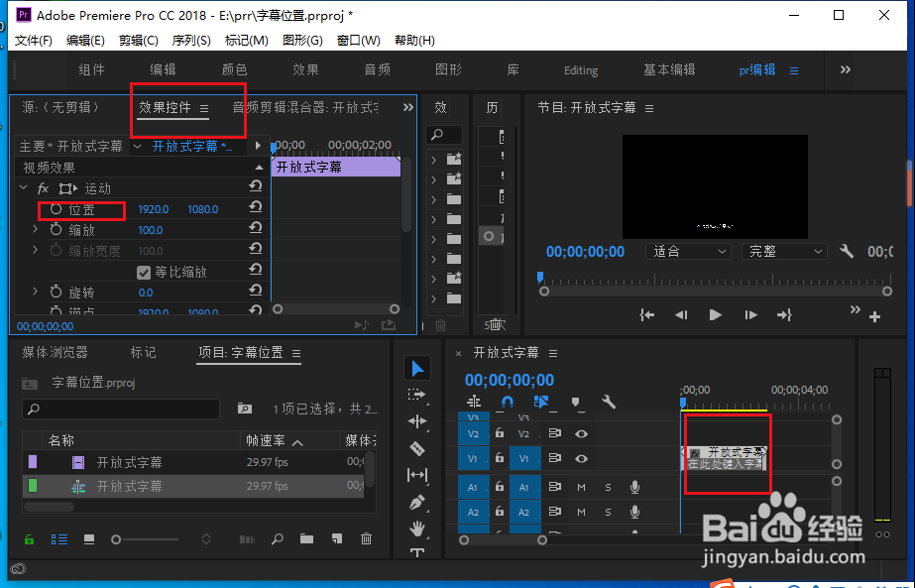Open the zoom level Fit dropdown
This screenshot has height=588, width=915.
point(689,251)
